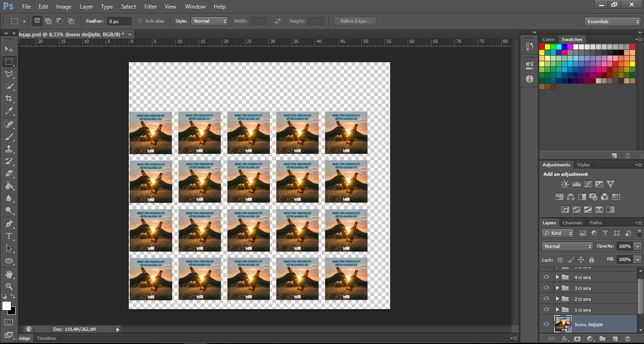Delete layer using Layers panel trash icon

627,339
